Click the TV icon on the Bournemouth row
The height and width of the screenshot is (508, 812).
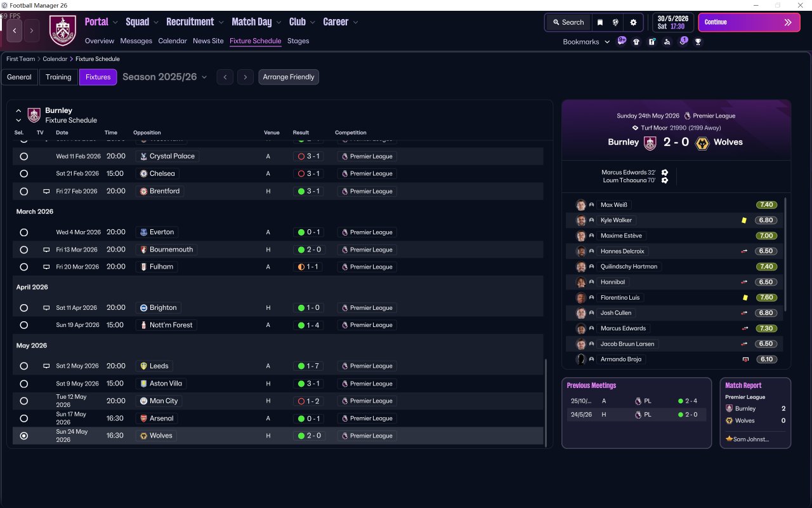46,250
